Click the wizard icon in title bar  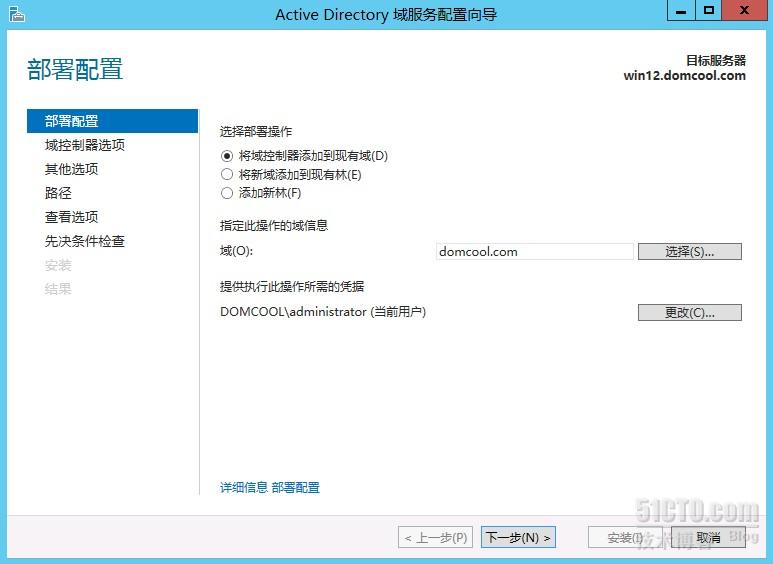17,14
